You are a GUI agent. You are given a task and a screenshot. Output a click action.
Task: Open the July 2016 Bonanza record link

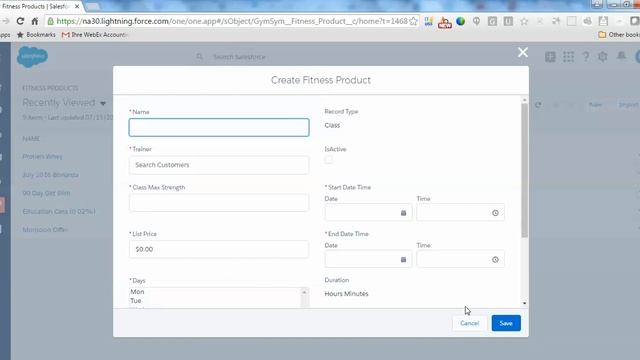tap(51, 175)
